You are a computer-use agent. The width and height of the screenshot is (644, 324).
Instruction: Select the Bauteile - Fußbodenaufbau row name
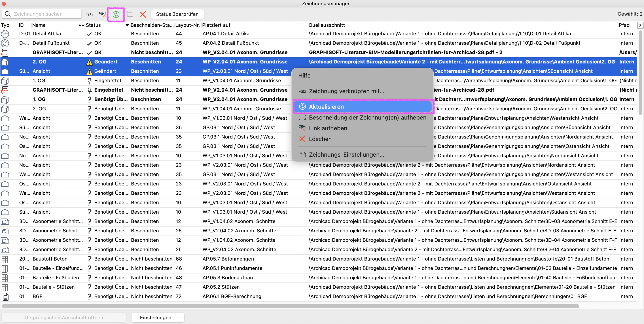pos(58,278)
